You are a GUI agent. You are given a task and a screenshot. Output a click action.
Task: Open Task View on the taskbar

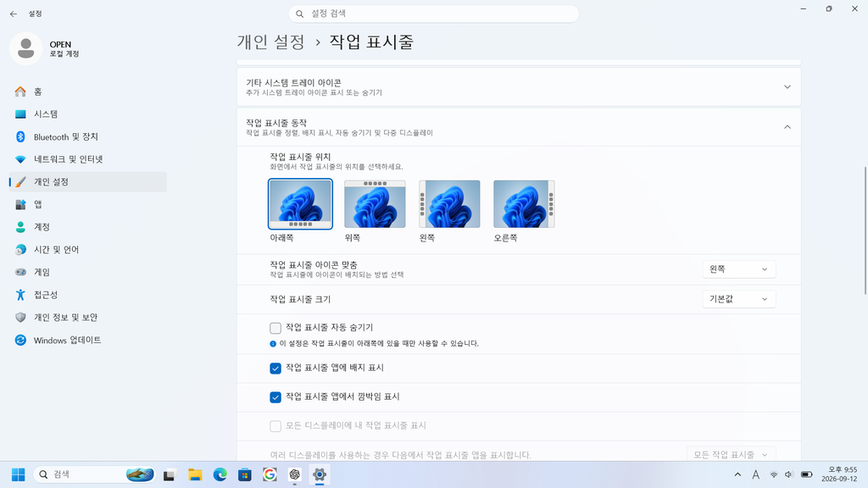coord(170,474)
